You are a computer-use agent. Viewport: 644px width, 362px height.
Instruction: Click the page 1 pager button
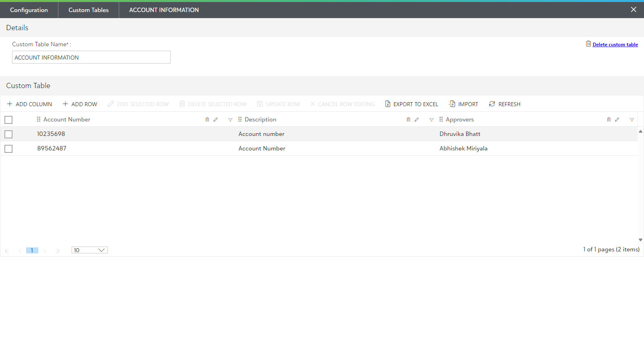tap(32, 250)
